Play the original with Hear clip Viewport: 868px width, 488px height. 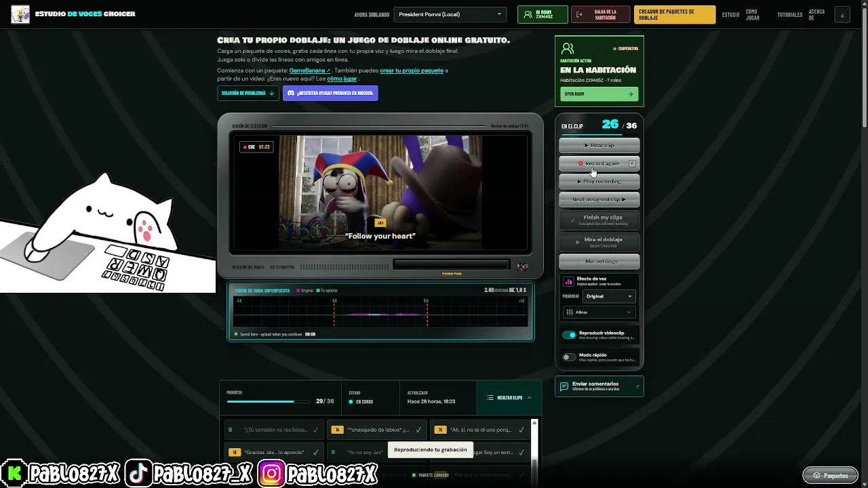599,145
